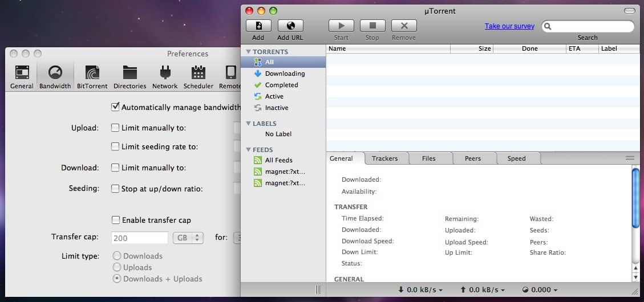The width and height of the screenshot is (644, 302).
Task: Select Active filter in sidebar
Action: click(x=283, y=96)
